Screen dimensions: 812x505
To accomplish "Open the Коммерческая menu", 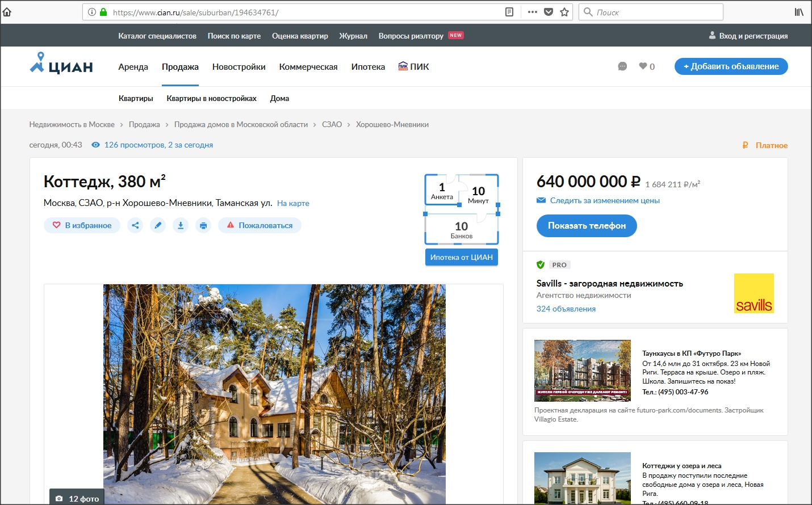I will 308,67.
